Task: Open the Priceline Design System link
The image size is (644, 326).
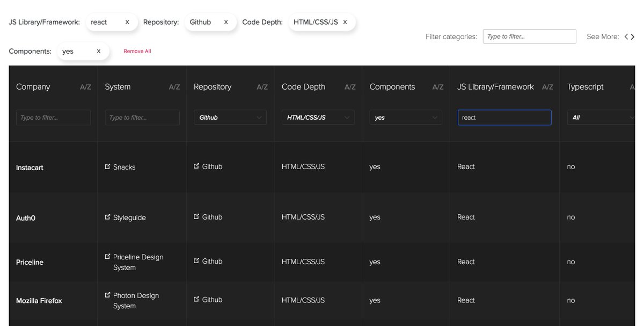Action: [x=134, y=262]
